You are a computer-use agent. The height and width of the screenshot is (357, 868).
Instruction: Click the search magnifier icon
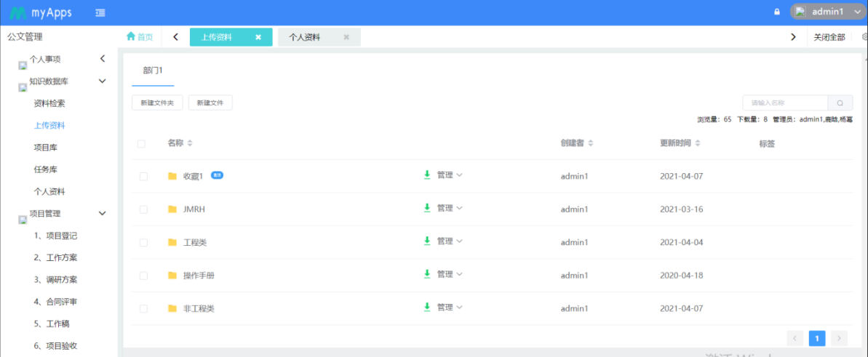point(840,103)
